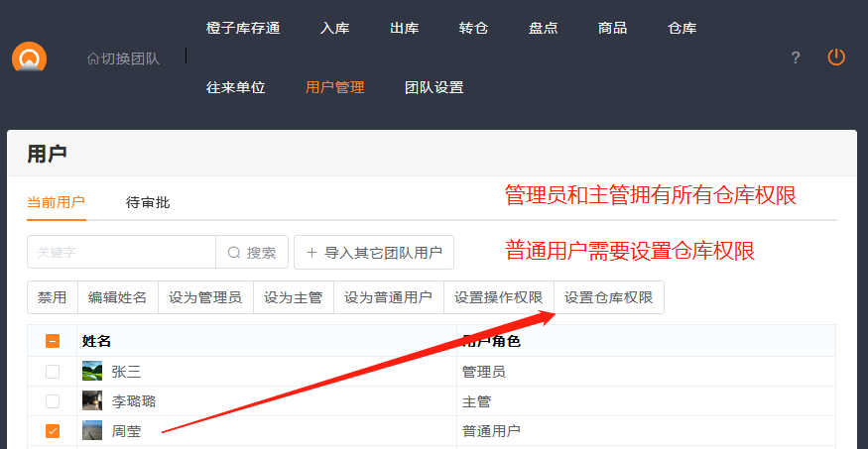The height and width of the screenshot is (449, 868).
Task: Uncheck the box for 周莹
Action: point(53,431)
